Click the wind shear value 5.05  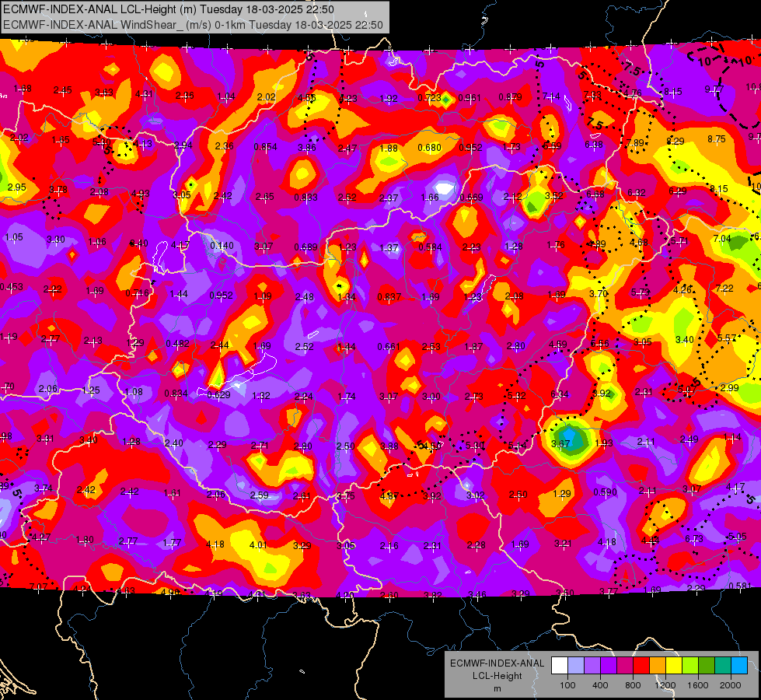pos(737,537)
